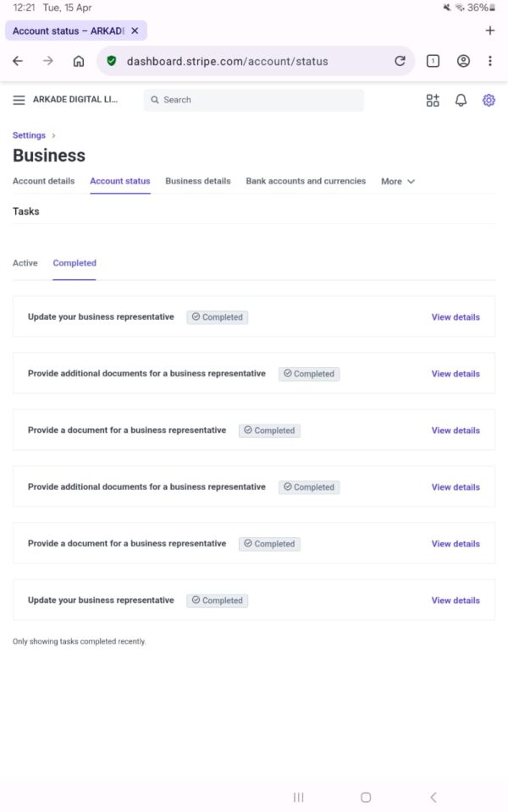View details of first Update business representative task

pyautogui.click(x=456, y=317)
